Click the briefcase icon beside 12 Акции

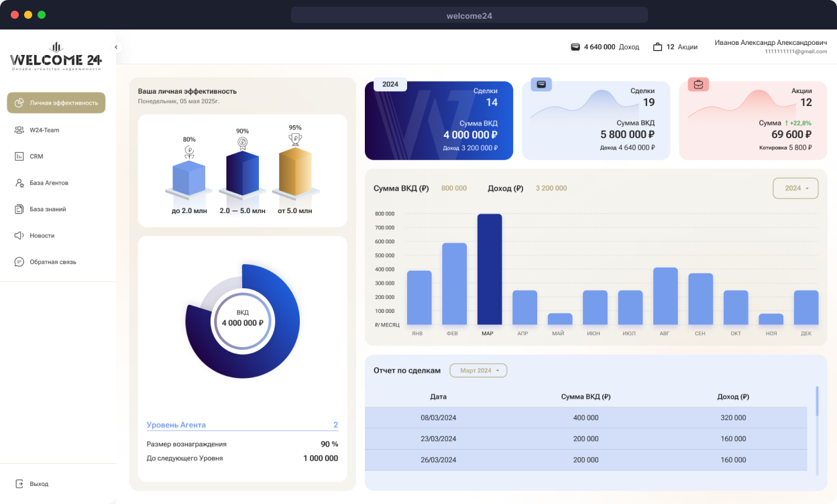coord(657,47)
